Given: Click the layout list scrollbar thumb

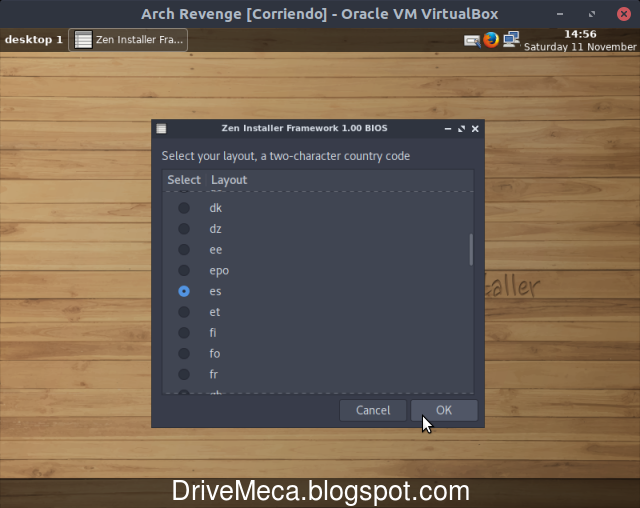Looking at the screenshot, I should click(471, 250).
